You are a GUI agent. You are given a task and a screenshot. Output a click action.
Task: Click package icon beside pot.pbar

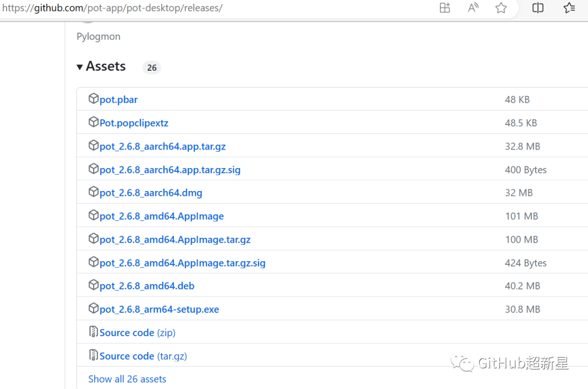[x=94, y=98]
